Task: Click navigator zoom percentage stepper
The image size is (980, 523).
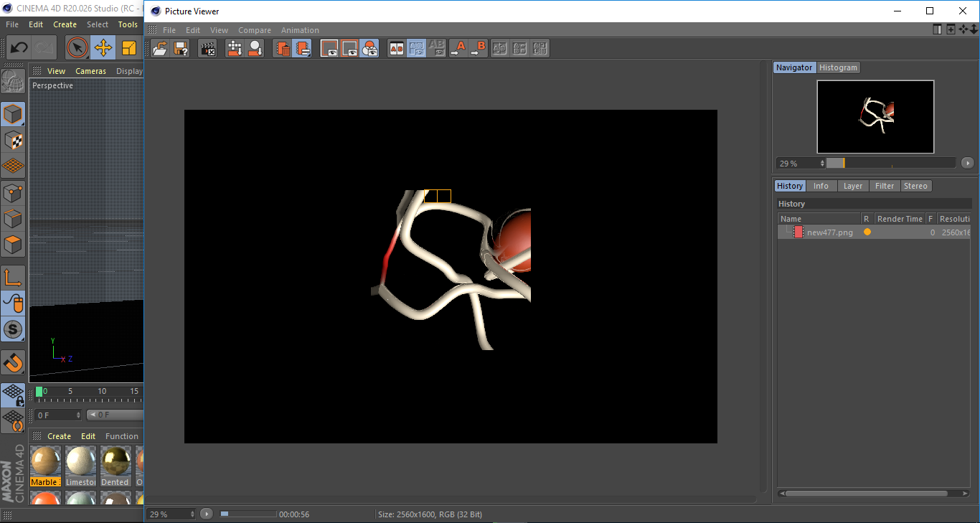Action: pyautogui.click(x=823, y=164)
